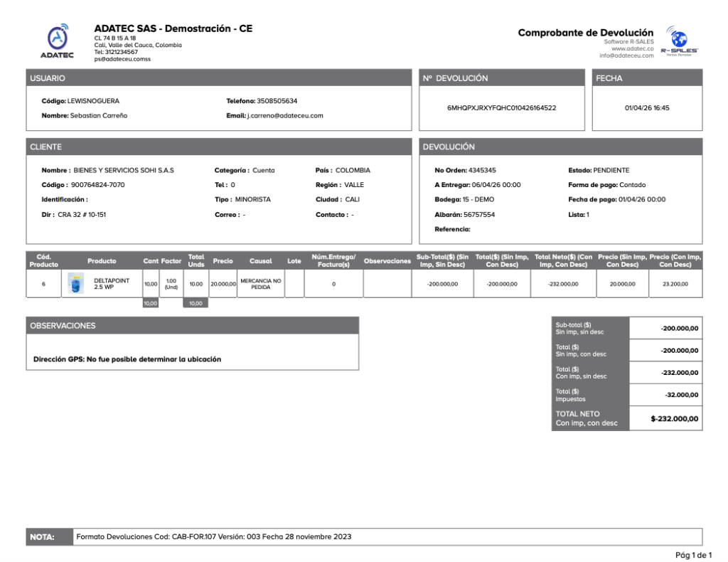Viewport: 728px width, 562px height.
Task: Click the Cód. Producto column header
Action: (43, 260)
